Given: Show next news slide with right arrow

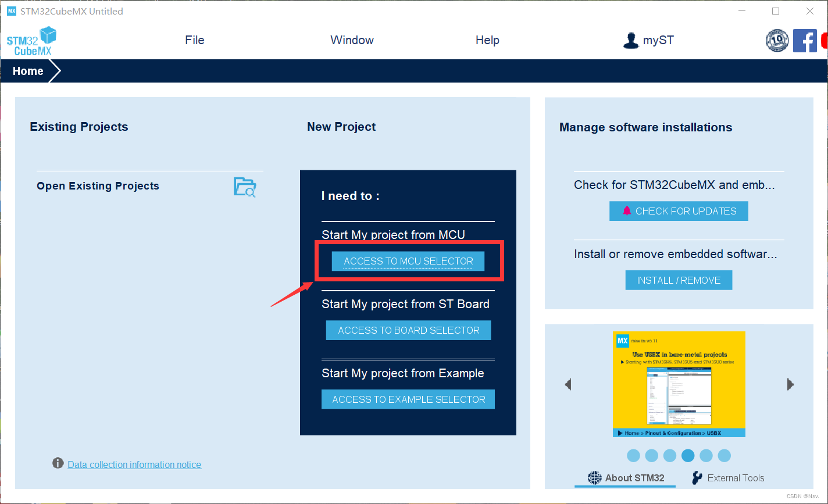Looking at the screenshot, I should pos(790,384).
